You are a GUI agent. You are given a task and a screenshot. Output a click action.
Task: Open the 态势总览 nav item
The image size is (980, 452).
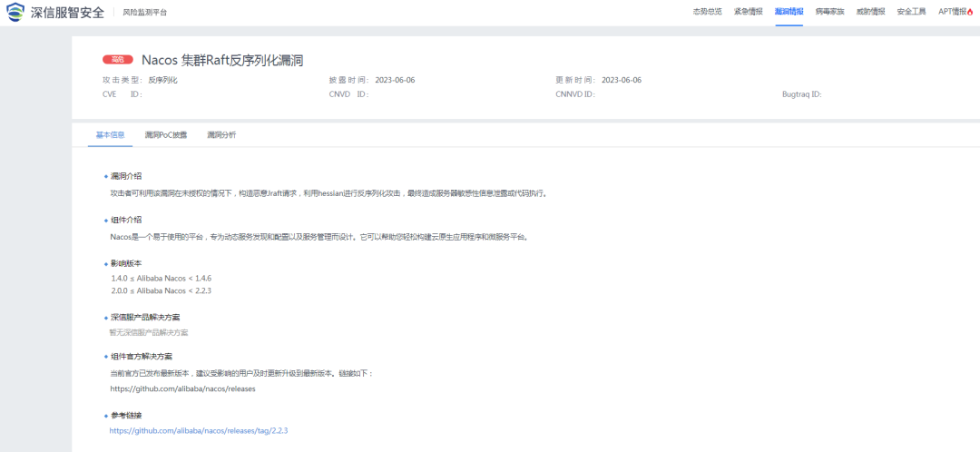(x=707, y=11)
